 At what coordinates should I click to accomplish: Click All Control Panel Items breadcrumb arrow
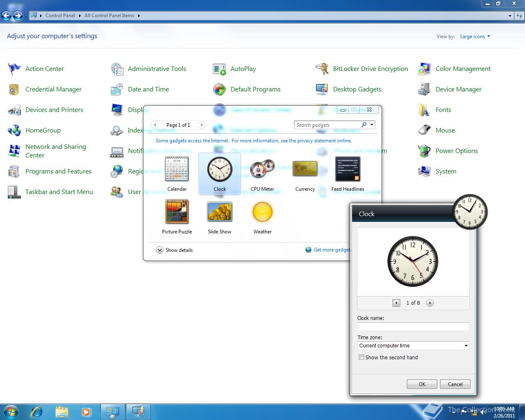pyautogui.click(x=139, y=16)
